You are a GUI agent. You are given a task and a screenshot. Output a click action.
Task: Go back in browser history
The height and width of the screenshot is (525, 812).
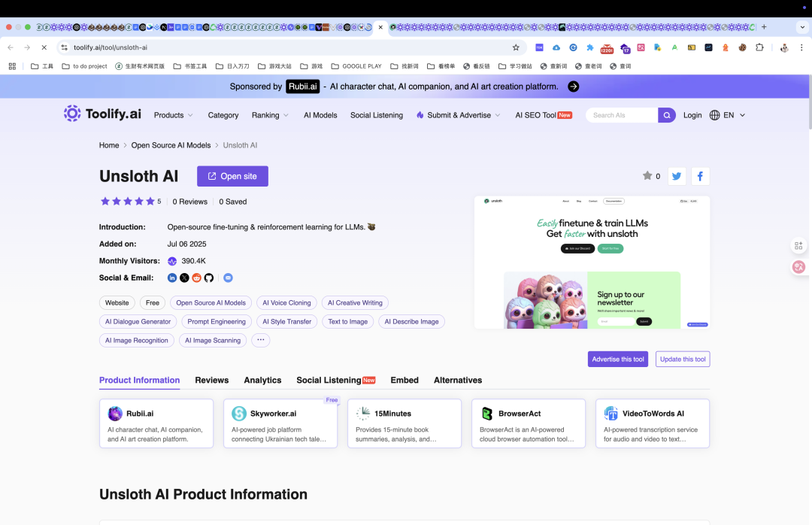[11, 47]
